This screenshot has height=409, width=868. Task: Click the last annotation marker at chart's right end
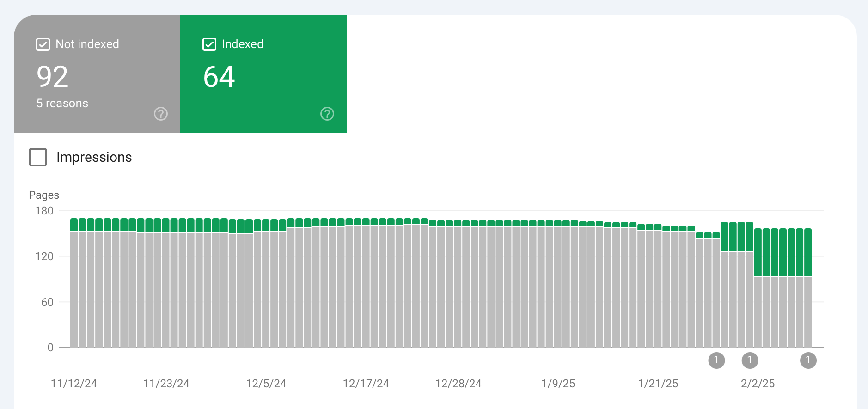pyautogui.click(x=808, y=360)
